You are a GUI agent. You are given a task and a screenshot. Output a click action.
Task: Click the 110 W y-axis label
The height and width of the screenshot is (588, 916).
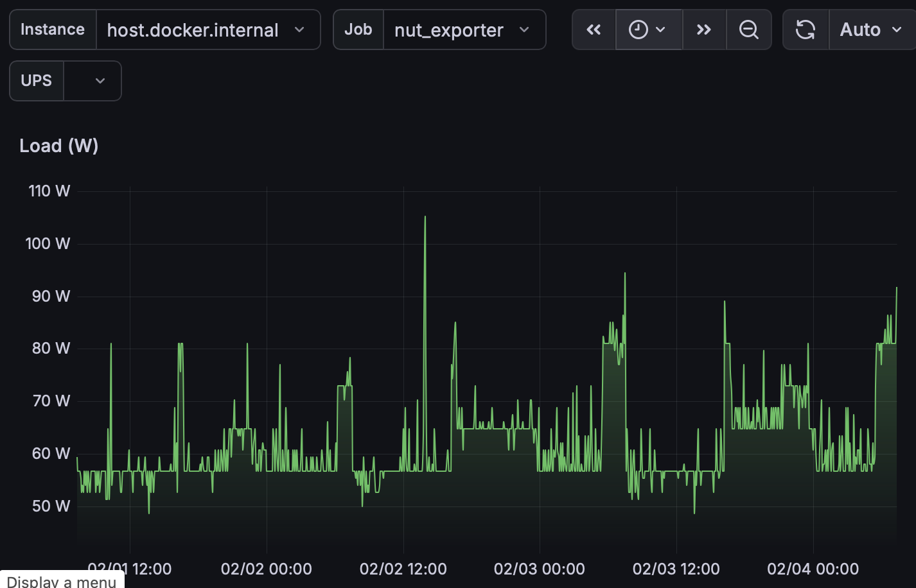[49, 191]
